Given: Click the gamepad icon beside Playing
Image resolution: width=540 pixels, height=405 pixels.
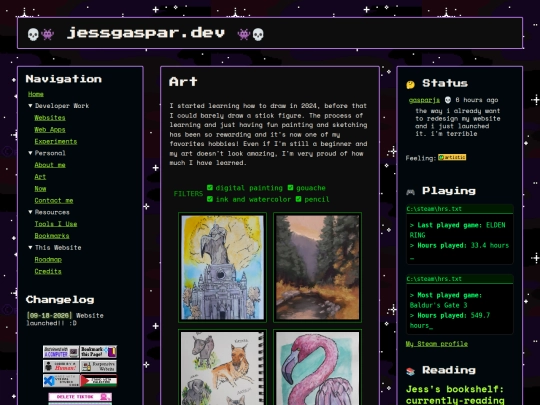Looking at the screenshot, I should pyautogui.click(x=410, y=192).
